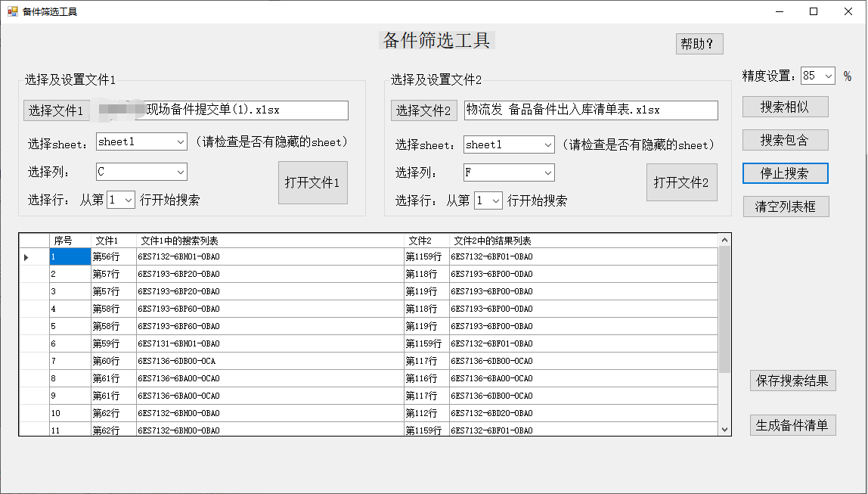Click 第58行 cell in row 5
This screenshot has height=494, width=868.
point(113,326)
